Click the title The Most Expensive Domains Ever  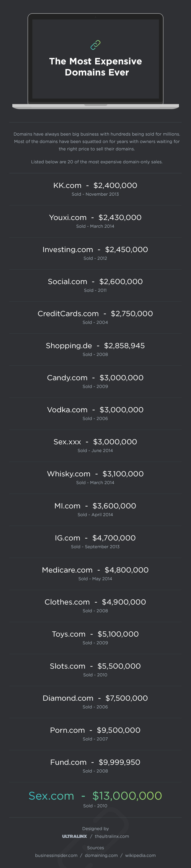96,67
